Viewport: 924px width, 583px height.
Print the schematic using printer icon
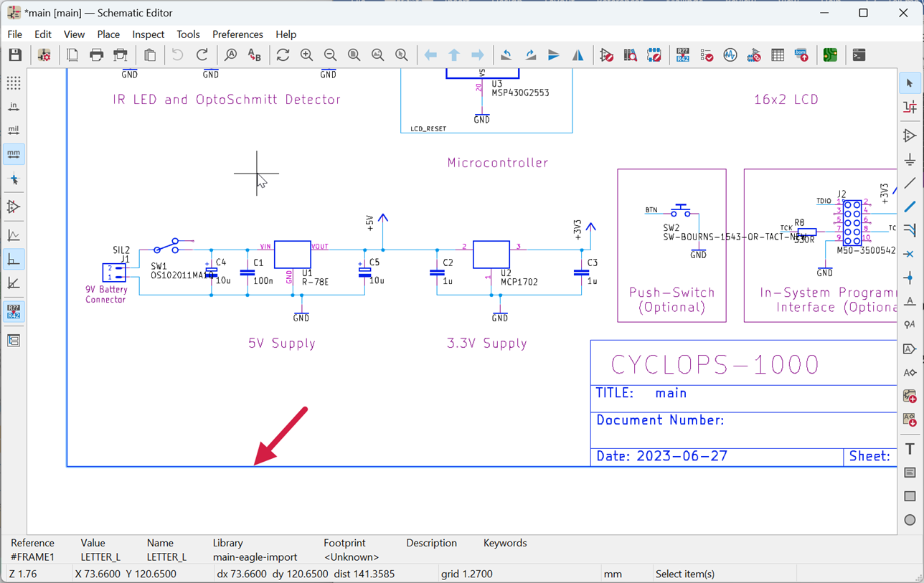click(96, 55)
